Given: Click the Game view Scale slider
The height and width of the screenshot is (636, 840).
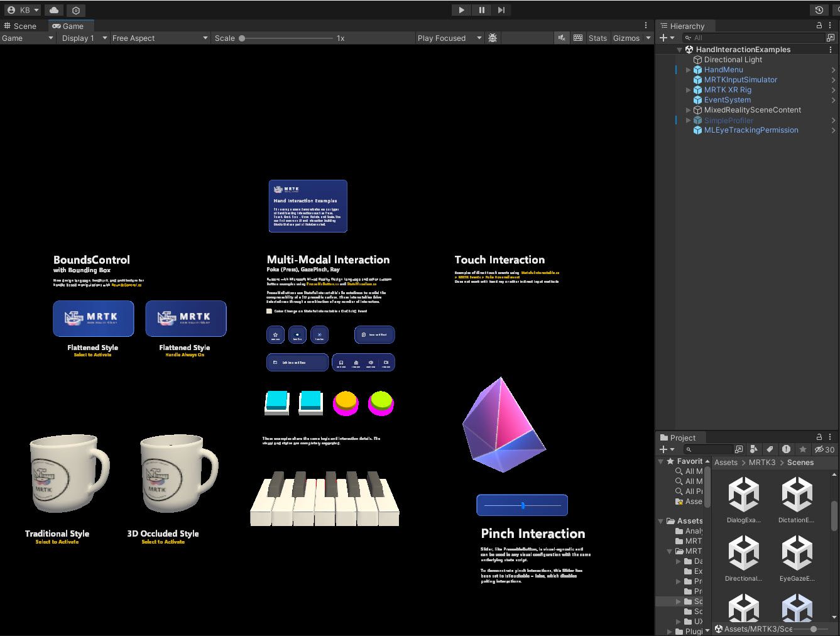Looking at the screenshot, I should tap(286, 38).
